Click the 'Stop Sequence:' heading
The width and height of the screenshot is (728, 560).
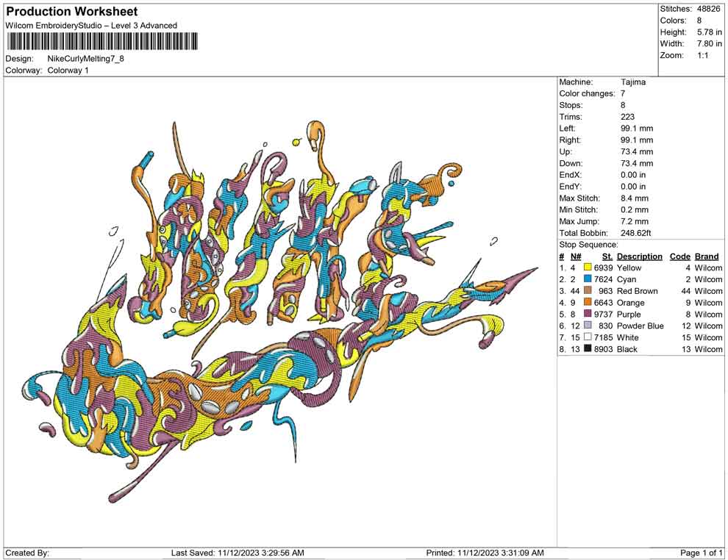[589, 245]
